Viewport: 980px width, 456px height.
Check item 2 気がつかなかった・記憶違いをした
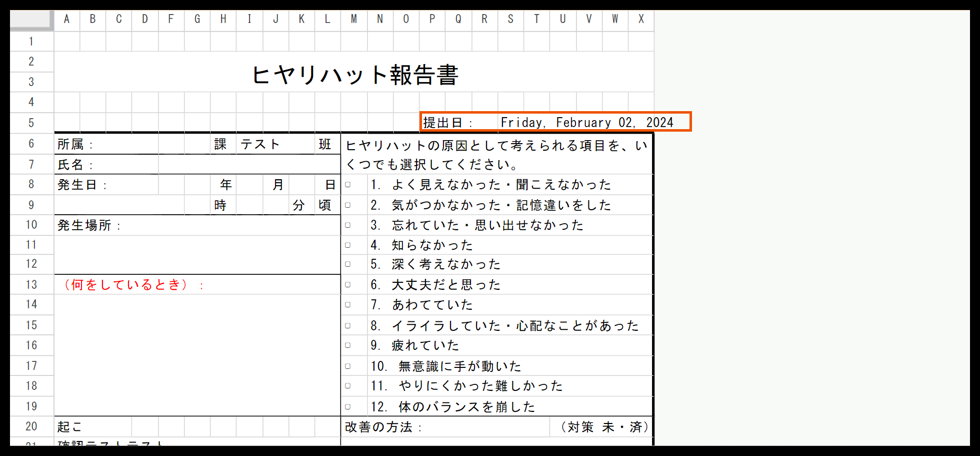coord(348,205)
